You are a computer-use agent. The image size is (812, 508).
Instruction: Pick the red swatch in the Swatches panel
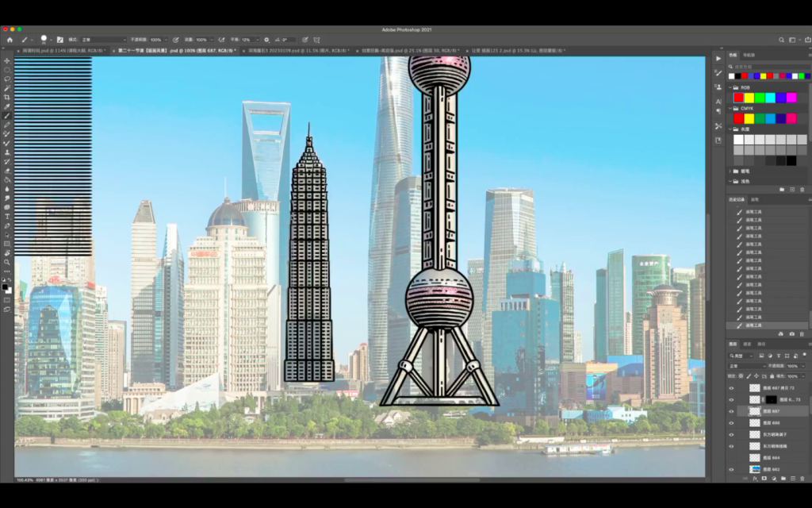point(739,97)
